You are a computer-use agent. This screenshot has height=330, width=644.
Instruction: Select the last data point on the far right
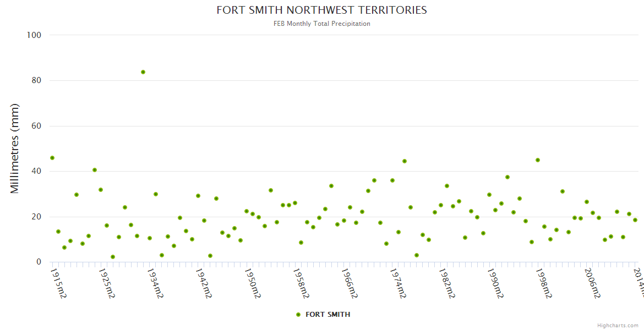635,220
